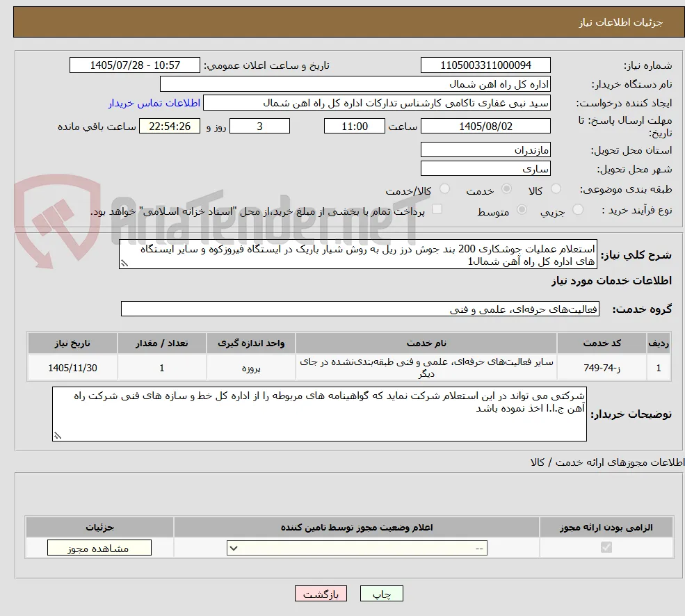
Task: Click the resize handle of description textarea
Action: point(124,264)
